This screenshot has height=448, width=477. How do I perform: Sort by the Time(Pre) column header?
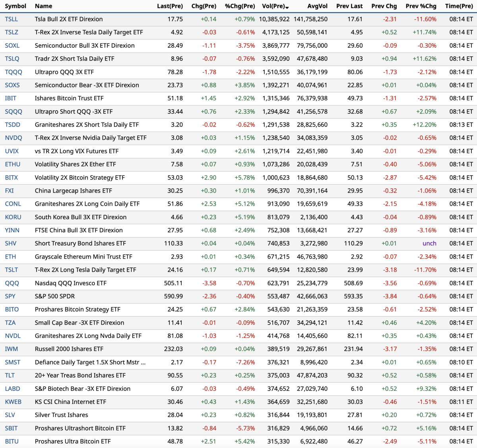coord(459,6)
